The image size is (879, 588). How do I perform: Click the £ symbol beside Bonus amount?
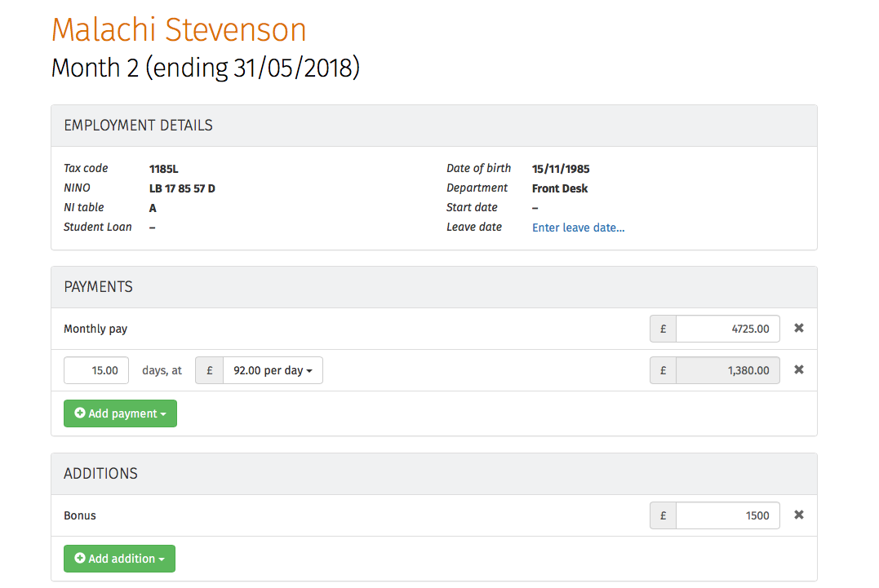pos(663,515)
